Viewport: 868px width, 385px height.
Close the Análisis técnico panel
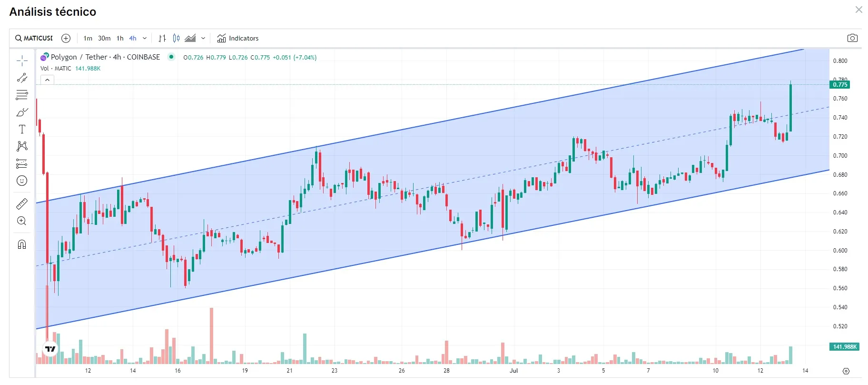coord(858,10)
